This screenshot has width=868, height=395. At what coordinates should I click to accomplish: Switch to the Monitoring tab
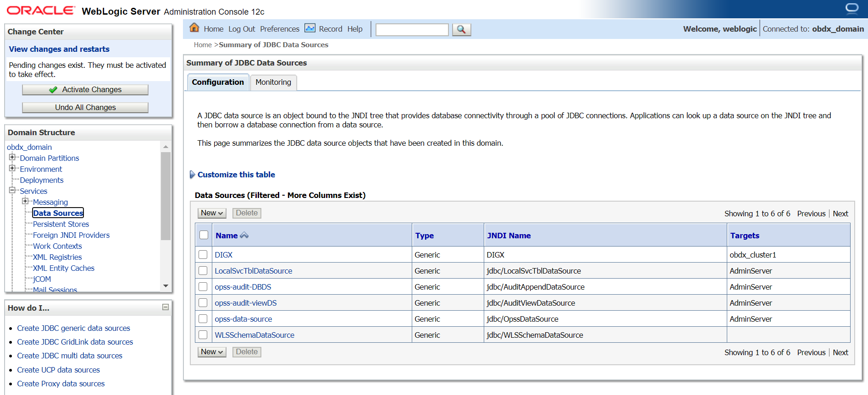coord(273,82)
